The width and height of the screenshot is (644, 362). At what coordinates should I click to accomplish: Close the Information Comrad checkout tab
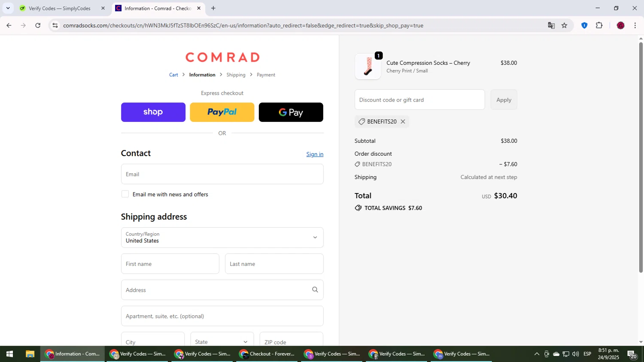point(199,8)
